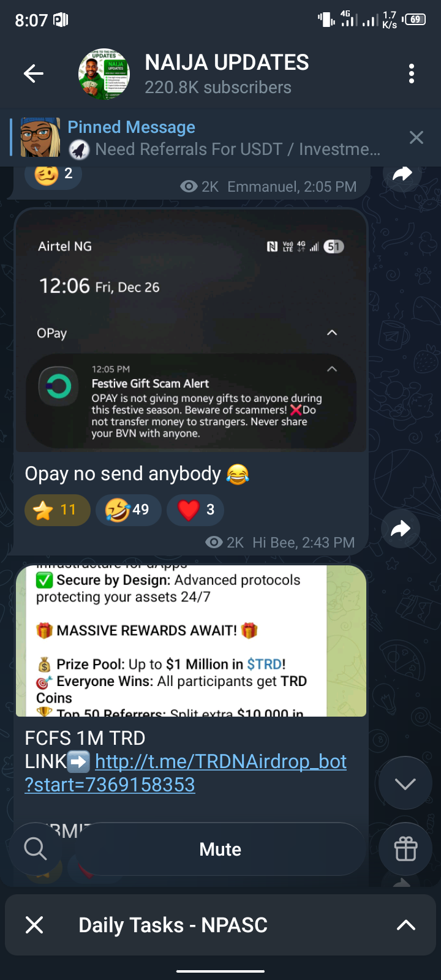Toggle the red heart reaction
Image resolution: width=441 pixels, height=980 pixels.
point(195,510)
